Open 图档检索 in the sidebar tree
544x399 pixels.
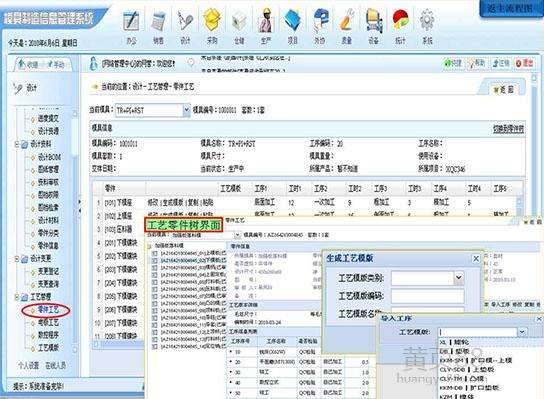pyautogui.click(x=48, y=208)
